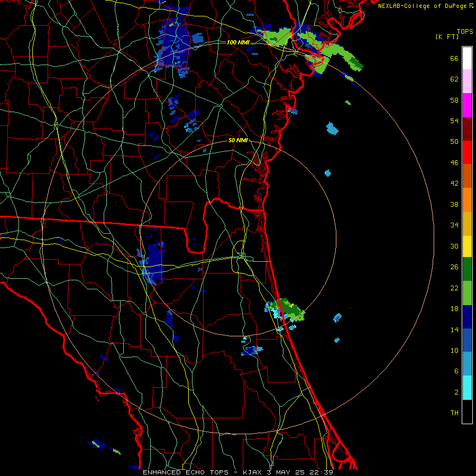The image size is (476, 476).
Task: Click the '46' legend value
Action: click(454, 163)
